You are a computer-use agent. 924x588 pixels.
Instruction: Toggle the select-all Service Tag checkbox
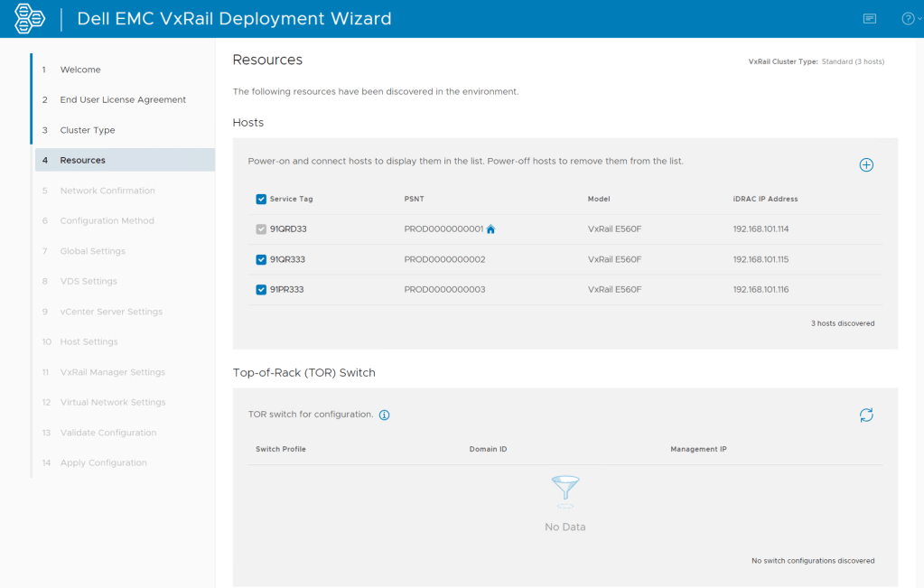coord(261,199)
